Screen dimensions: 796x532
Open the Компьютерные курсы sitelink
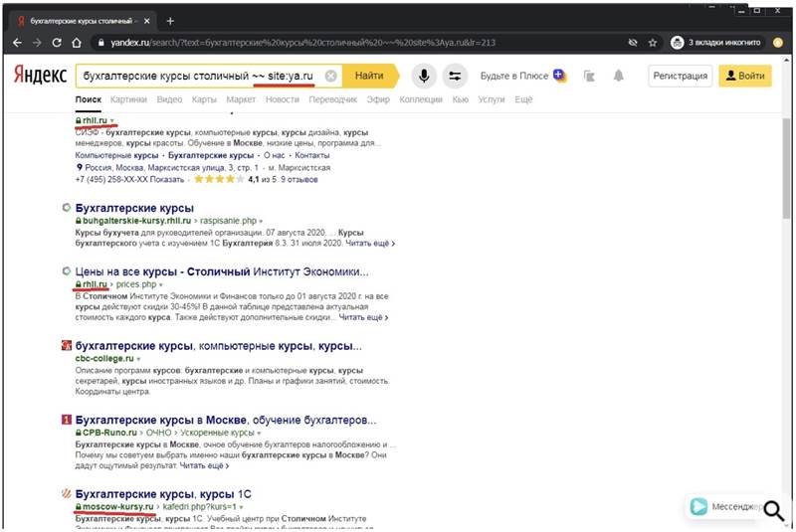pyautogui.click(x=116, y=155)
